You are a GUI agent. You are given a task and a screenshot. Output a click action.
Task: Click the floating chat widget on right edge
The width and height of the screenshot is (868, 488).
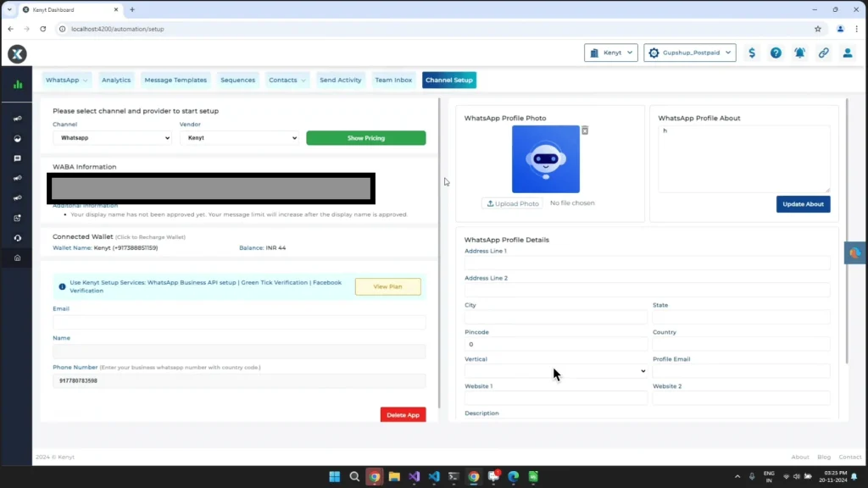855,252
